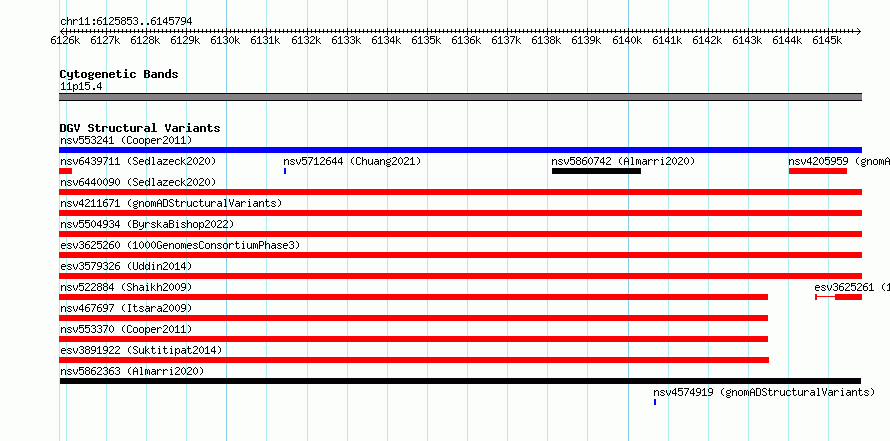Select the small blue nsv4574919 marker
Image resolution: width=890 pixels, height=441 pixels.
coord(655,402)
